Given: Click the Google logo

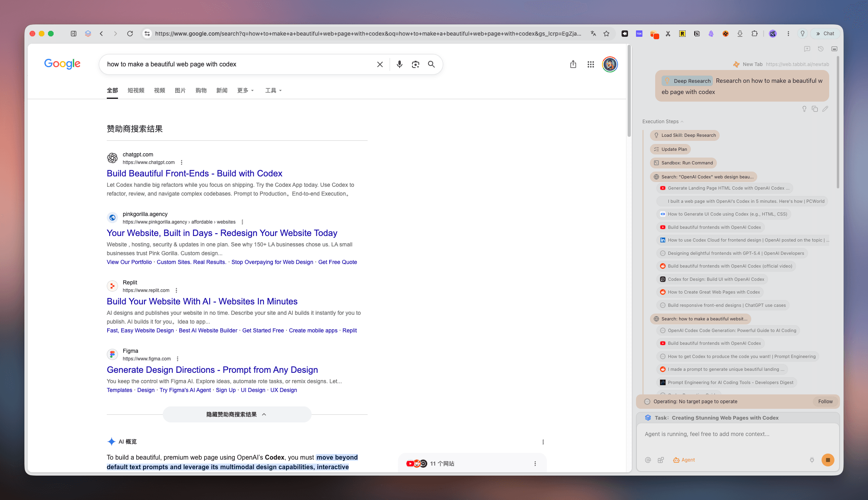Looking at the screenshot, I should click(62, 64).
